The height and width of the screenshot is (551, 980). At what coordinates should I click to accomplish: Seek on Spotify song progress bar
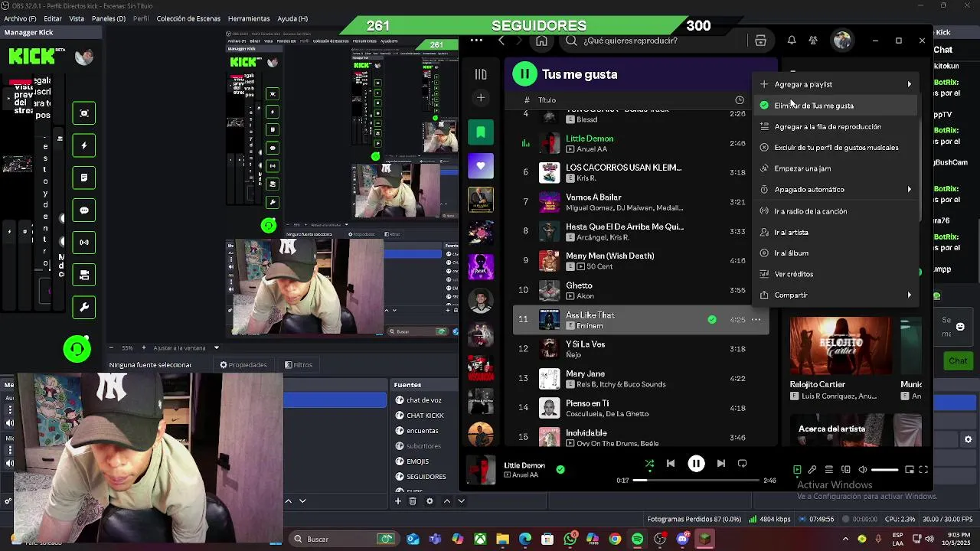pos(695,481)
